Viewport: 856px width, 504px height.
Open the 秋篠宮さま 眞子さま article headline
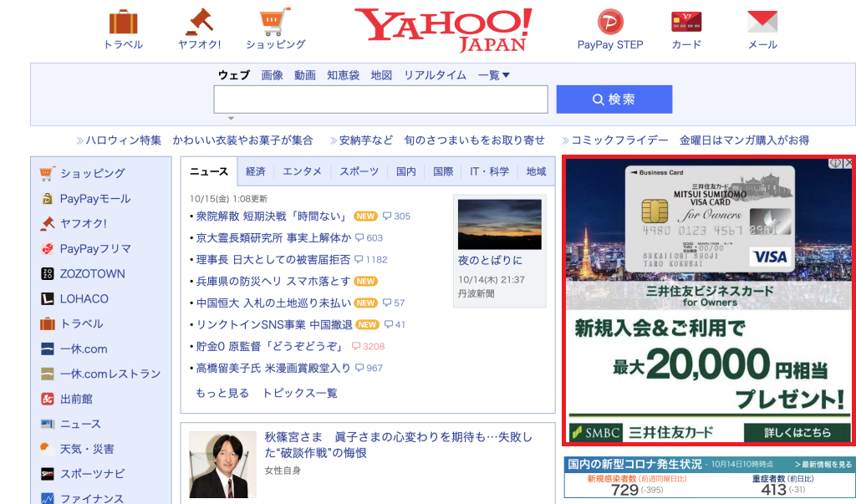398,445
